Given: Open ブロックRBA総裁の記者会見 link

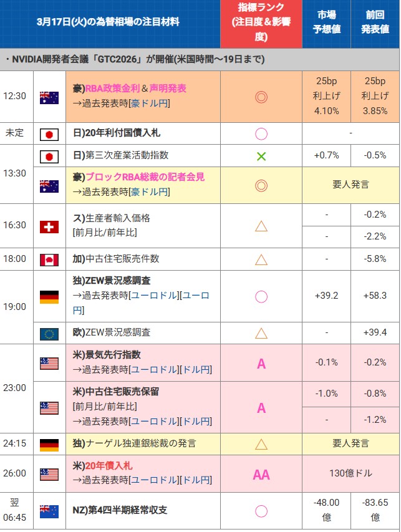Looking at the screenshot, I should click(x=140, y=177).
